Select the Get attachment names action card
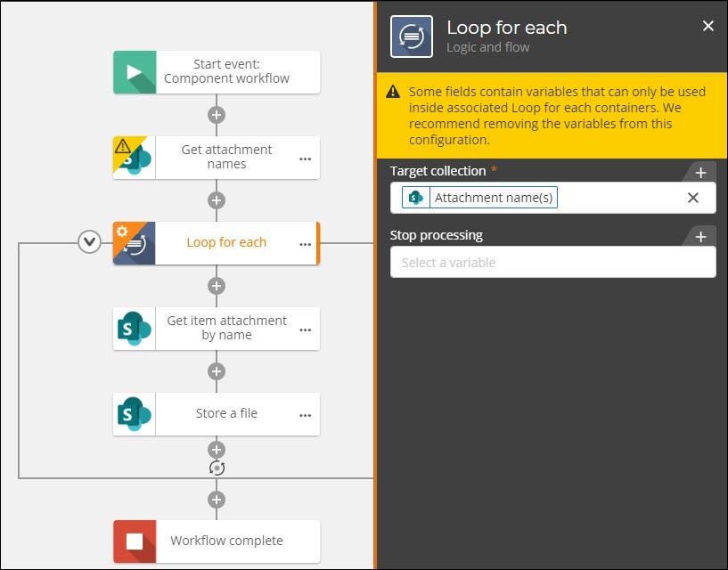Image resolution: width=728 pixels, height=570 pixels. click(x=217, y=158)
